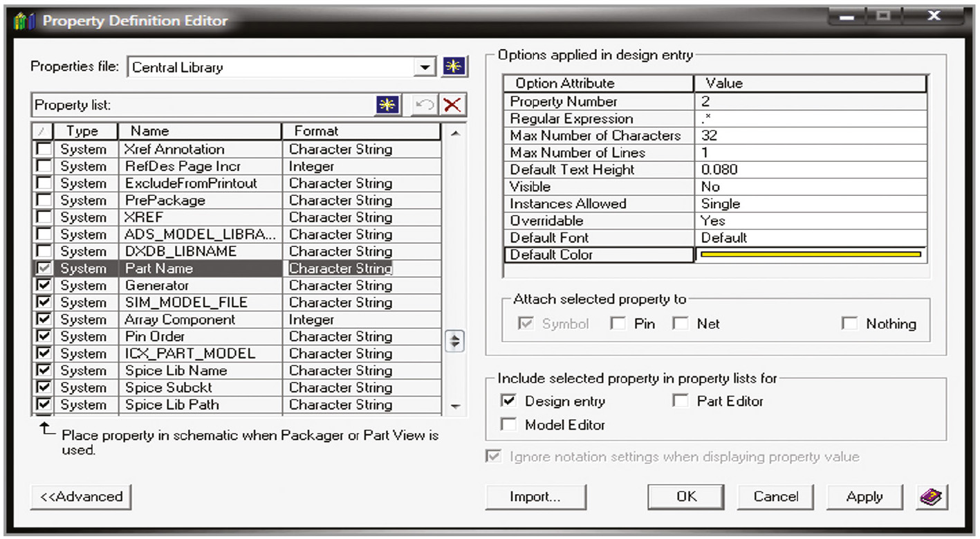Click the undo arrow icon in property list

[x=423, y=105]
